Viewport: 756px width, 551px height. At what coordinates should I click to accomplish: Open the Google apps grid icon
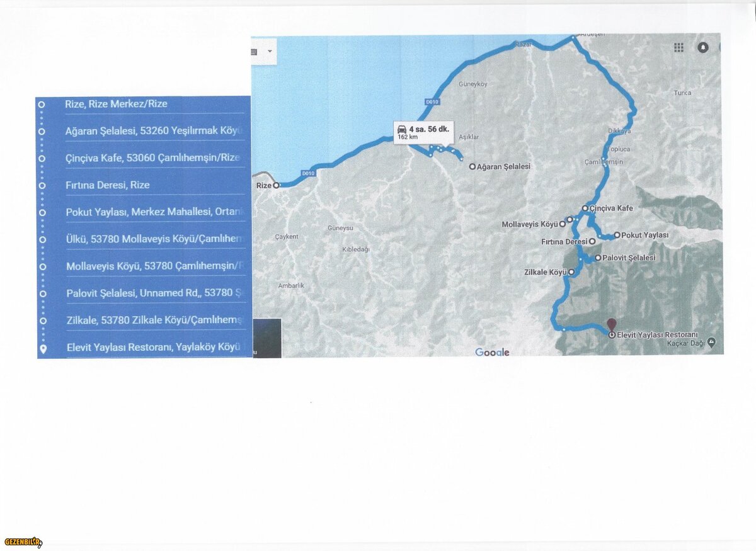[679, 47]
